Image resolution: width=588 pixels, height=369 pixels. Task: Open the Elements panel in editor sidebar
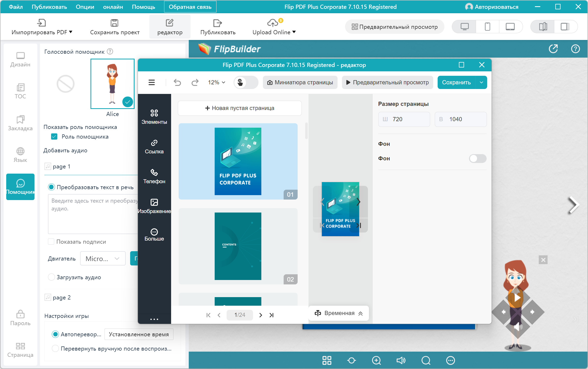(x=154, y=117)
